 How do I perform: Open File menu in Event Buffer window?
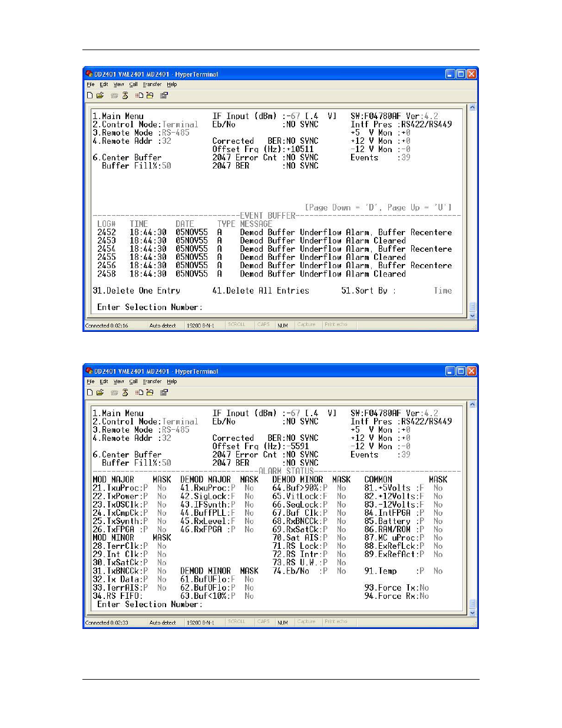click(90, 84)
